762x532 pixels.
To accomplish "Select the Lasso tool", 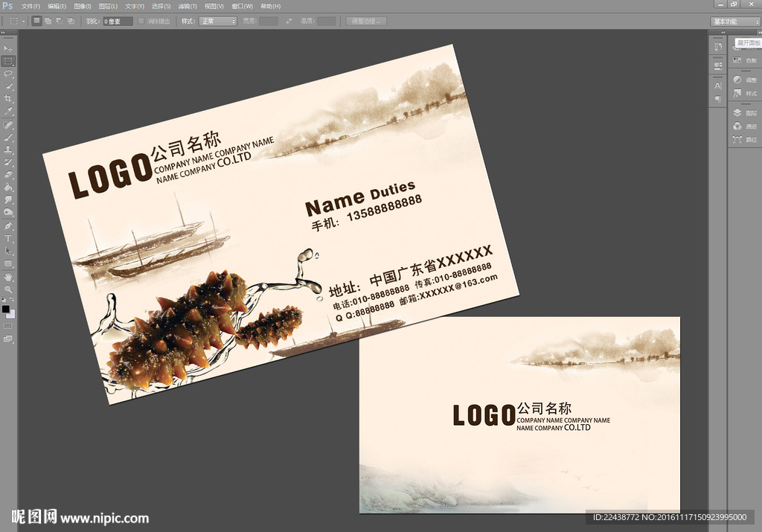I will click(x=8, y=74).
